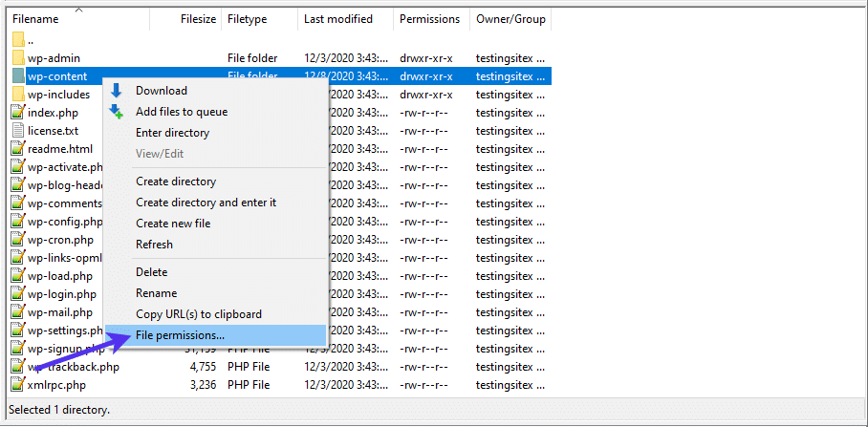Click the wp-includes folder icon
This screenshot has width=868, height=427.
point(18,95)
